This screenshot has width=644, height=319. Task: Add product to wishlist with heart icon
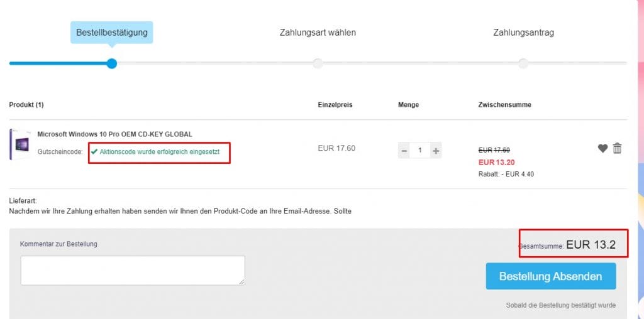[x=602, y=148]
